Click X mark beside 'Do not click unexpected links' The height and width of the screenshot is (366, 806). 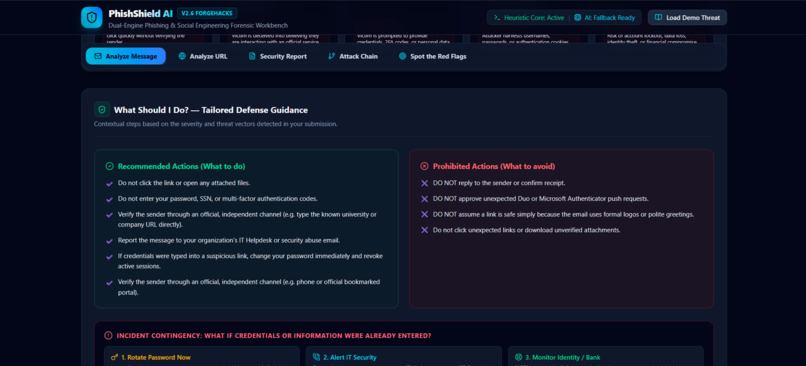[x=424, y=230]
